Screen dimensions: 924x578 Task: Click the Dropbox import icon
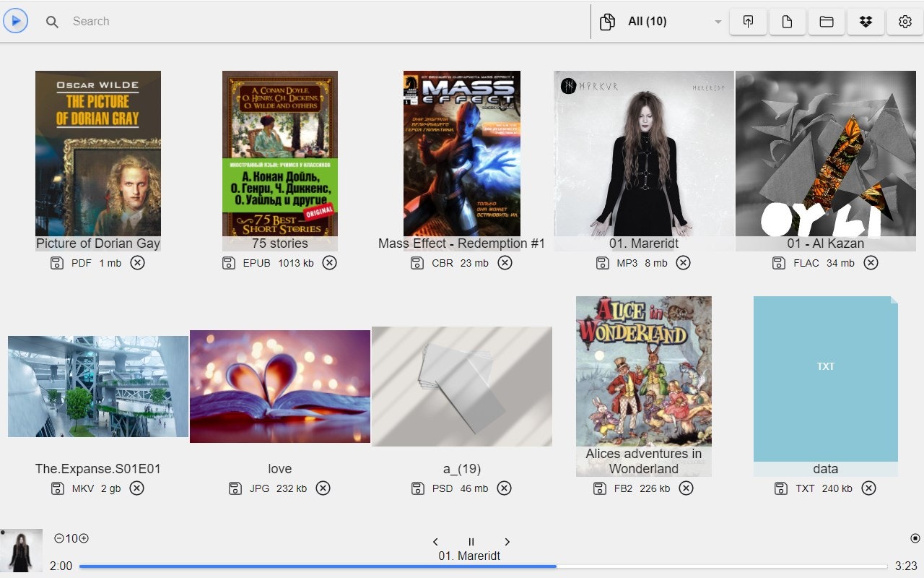pos(865,22)
